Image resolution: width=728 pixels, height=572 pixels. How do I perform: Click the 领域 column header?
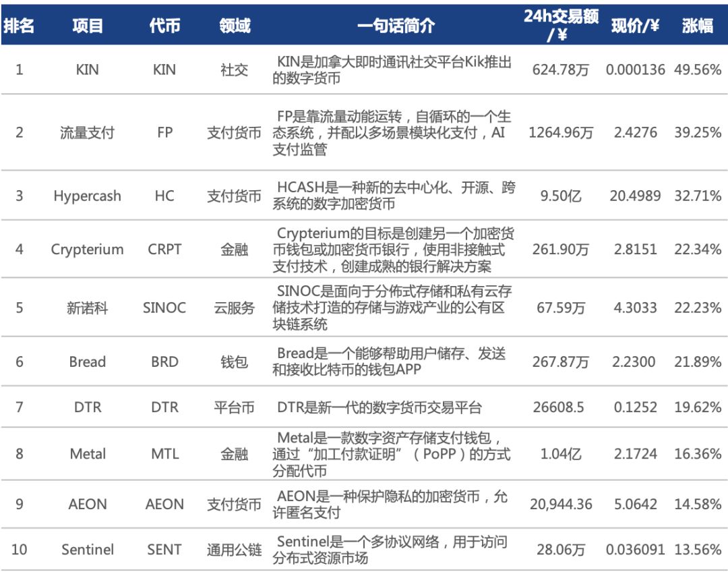coord(235,26)
